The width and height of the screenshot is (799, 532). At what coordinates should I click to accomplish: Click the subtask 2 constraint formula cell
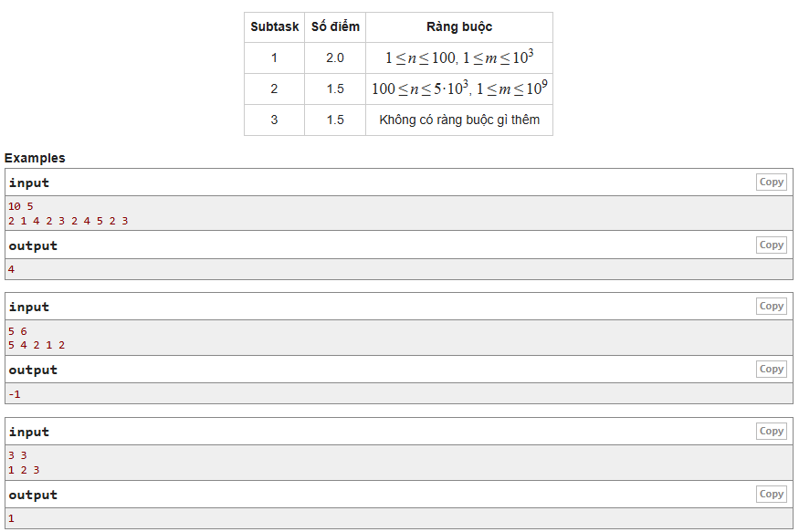(459, 89)
